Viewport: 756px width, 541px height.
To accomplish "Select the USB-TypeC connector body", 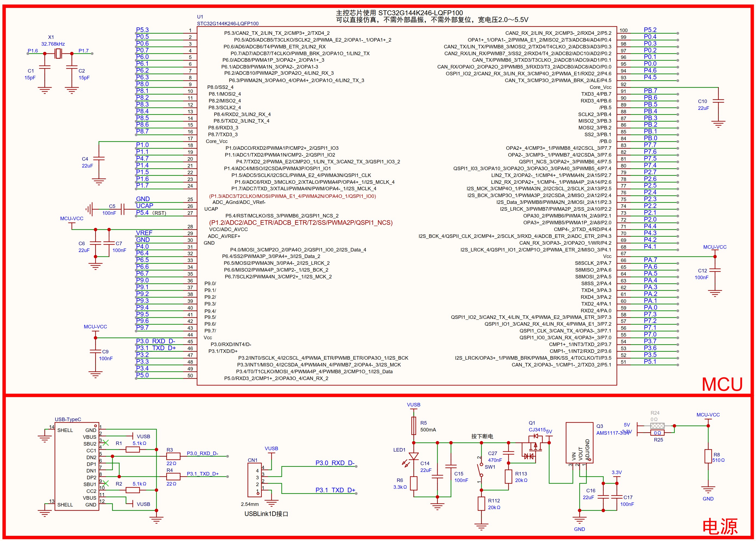I will click(x=77, y=467).
